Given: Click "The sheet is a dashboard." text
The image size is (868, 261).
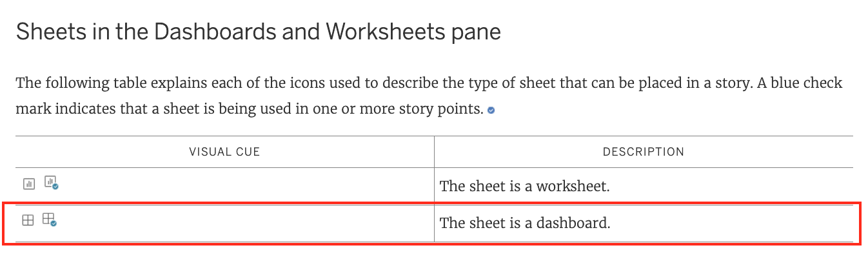Looking at the screenshot, I should [525, 224].
